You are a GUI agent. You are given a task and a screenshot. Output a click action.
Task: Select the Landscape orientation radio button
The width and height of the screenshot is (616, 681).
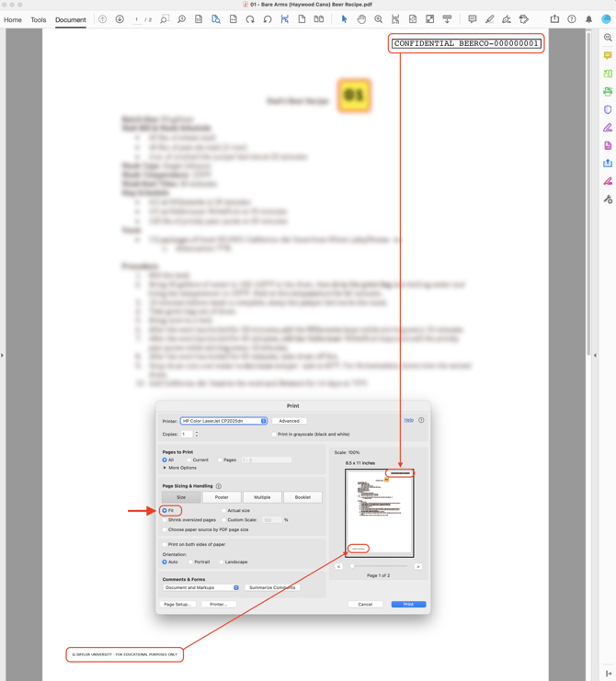pyautogui.click(x=221, y=562)
